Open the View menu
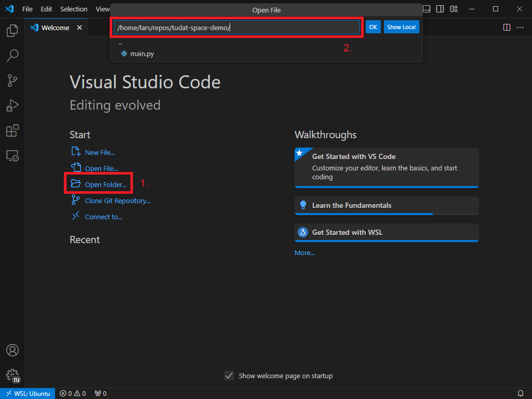The width and height of the screenshot is (532, 399). (x=102, y=9)
